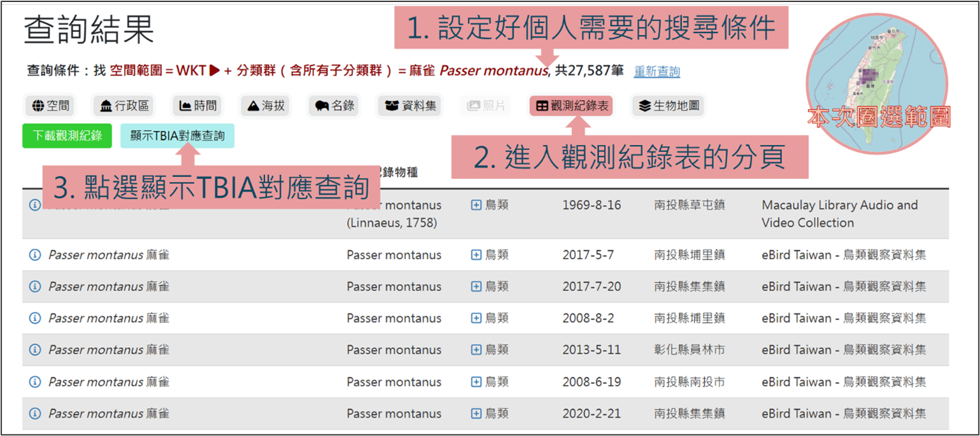This screenshot has width=980, height=436.
Task: Open the 資料集 tab
Action: coord(411,106)
